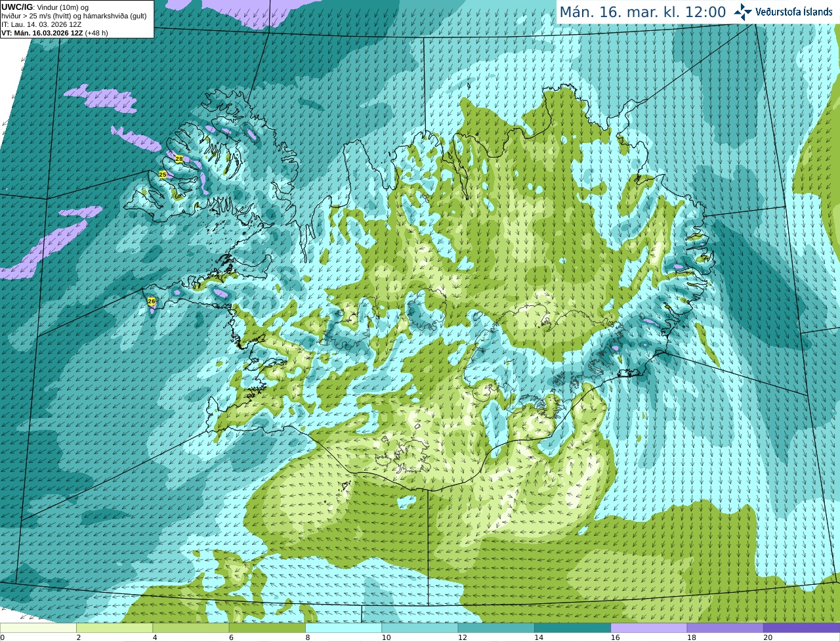Select the 'IT: Lau. 14. 03. 2026 12Z' line
Screen dimensions: 840x642
[x=41, y=24]
